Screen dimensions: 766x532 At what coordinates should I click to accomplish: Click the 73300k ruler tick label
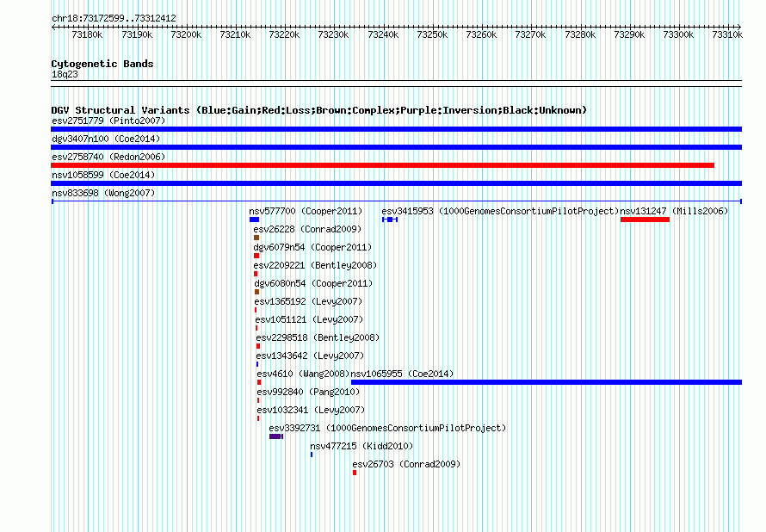678,34
